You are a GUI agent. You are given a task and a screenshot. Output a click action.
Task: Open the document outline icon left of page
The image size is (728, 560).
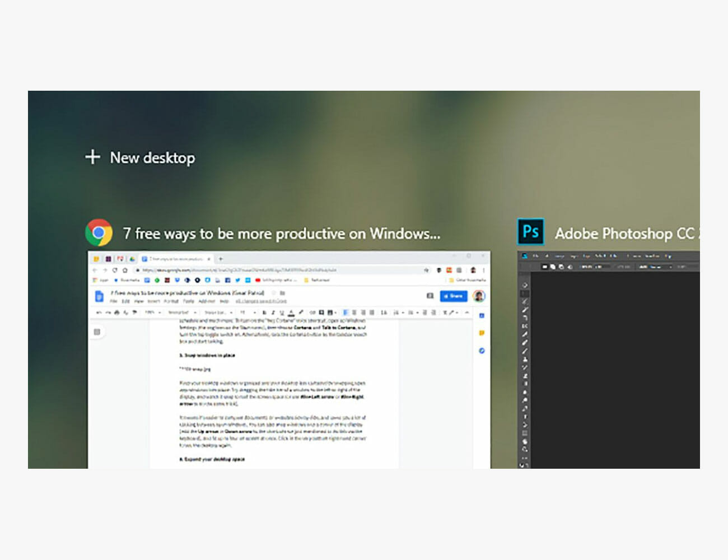(97, 332)
